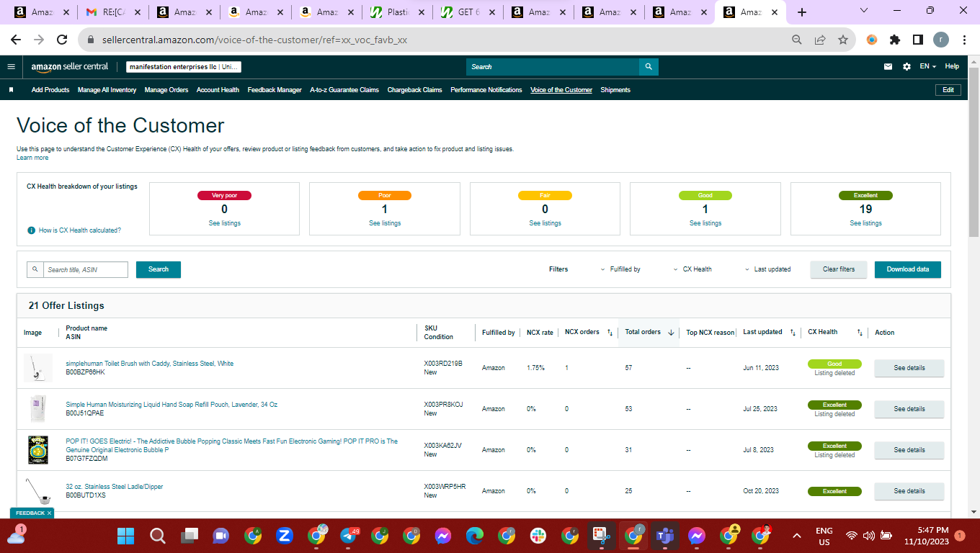This screenshot has height=553, width=980.
Task: Open Slack from the taskbar
Action: coord(538,536)
